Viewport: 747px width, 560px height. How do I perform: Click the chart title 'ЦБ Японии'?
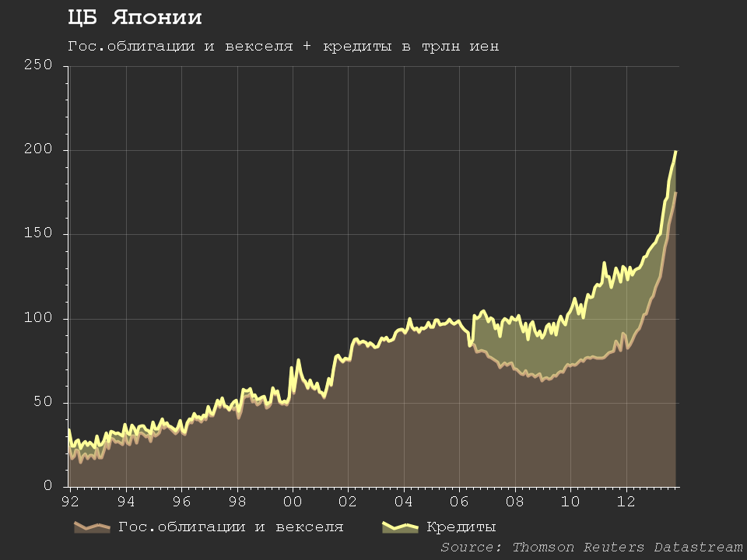pos(135,18)
